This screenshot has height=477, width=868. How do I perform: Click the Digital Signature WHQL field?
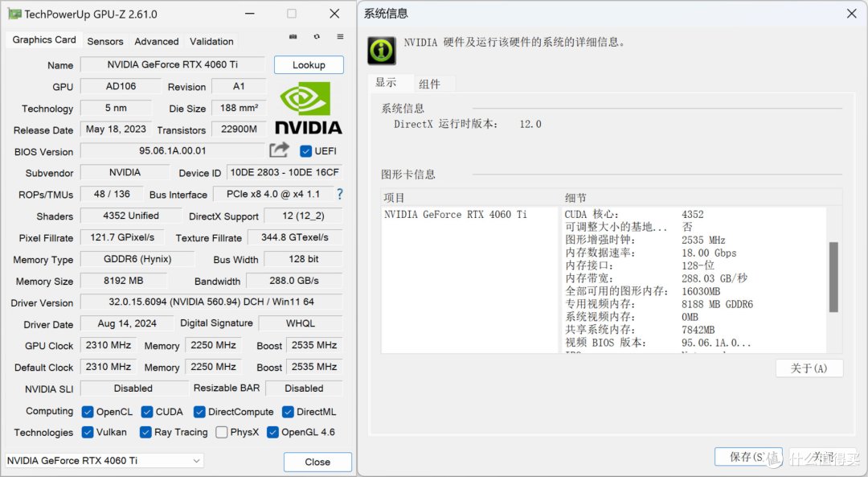point(301,323)
